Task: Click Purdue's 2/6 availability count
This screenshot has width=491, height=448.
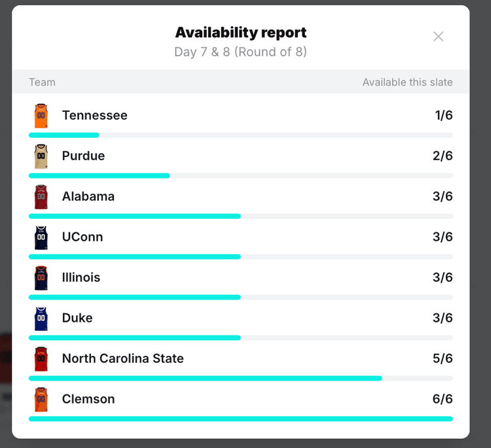Action: [443, 156]
